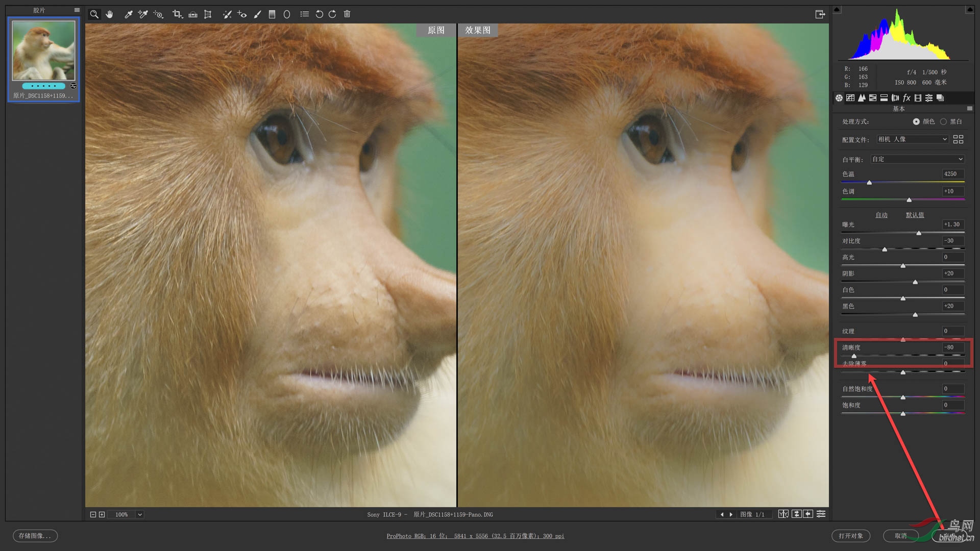Select the Graduated Filter tool

tap(272, 14)
